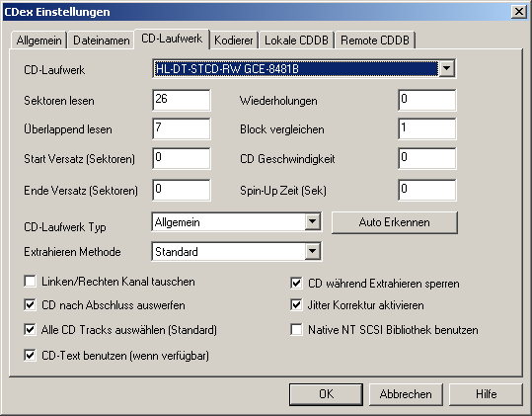Enable Linken/Rechten Kanal tauschen checkbox
532x416 pixels.
(x=30, y=282)
